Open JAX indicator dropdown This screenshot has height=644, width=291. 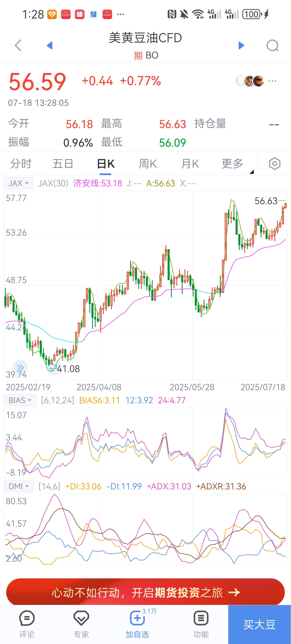19,183
